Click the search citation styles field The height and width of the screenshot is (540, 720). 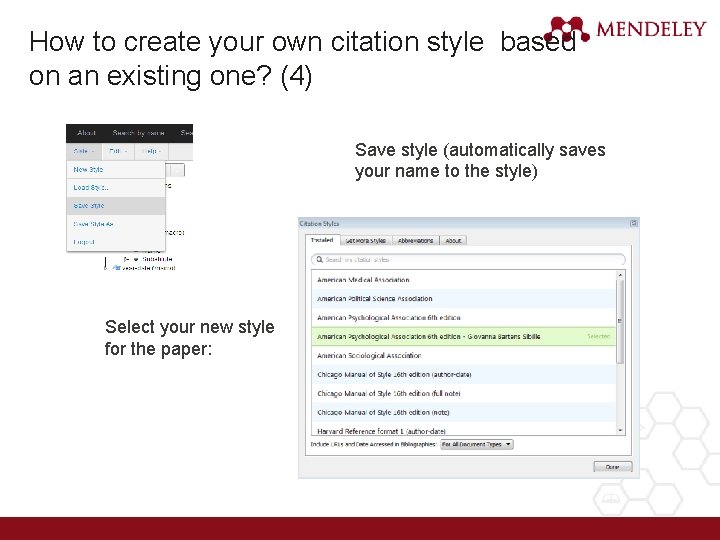[x=468, y=259]
